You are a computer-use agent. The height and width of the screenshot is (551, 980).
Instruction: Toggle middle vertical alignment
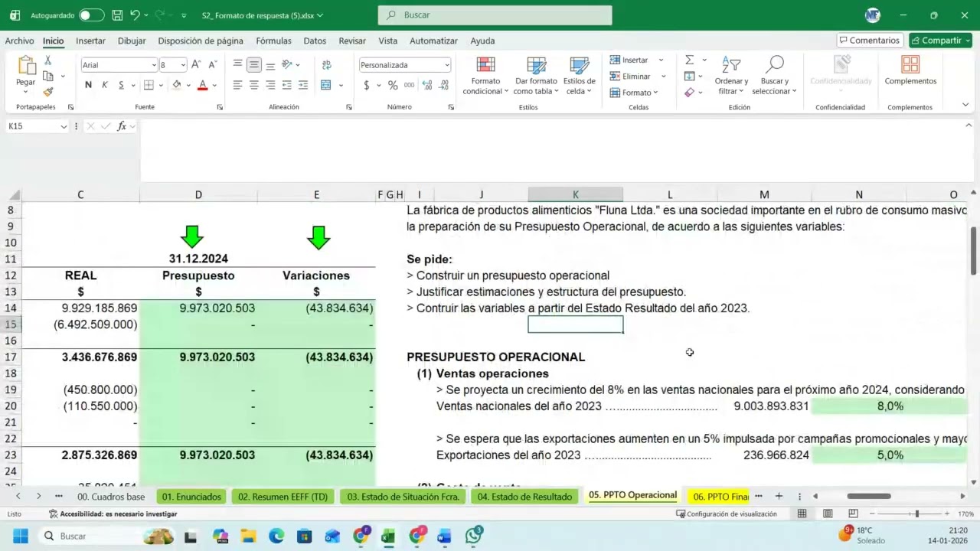[254, 65]
